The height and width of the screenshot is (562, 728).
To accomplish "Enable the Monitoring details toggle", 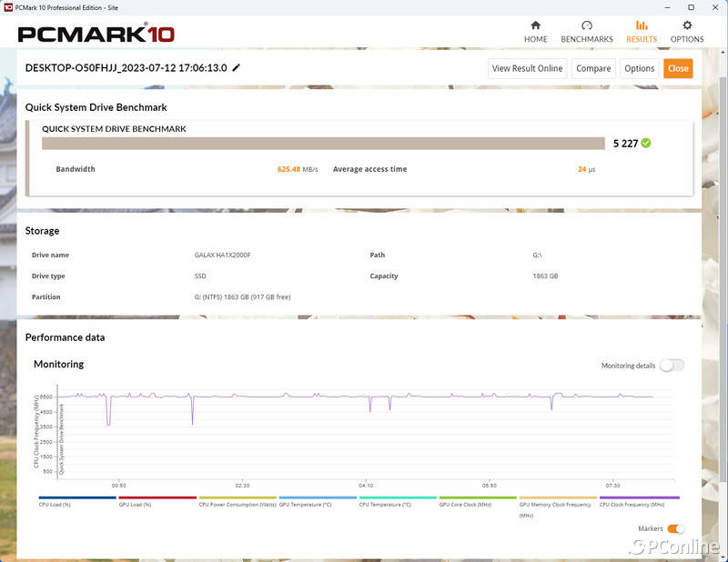I will pyautogui.click(x=672, y=366).
